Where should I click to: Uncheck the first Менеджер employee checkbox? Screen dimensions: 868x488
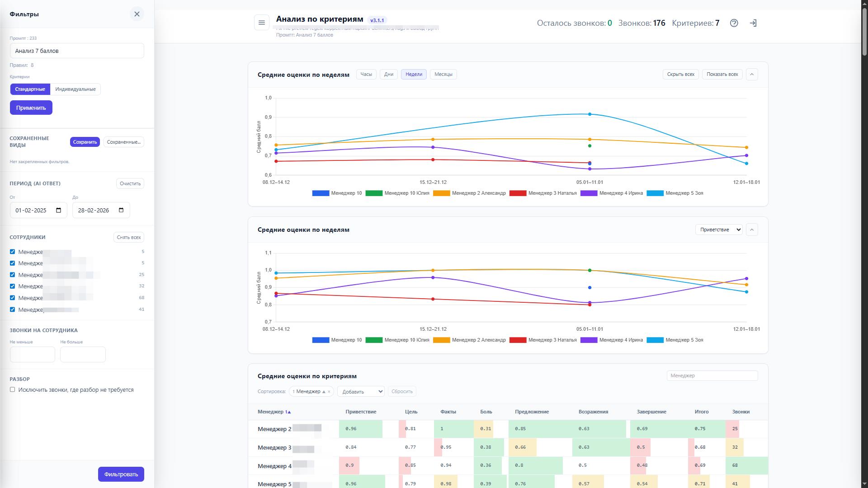point(13,252)
